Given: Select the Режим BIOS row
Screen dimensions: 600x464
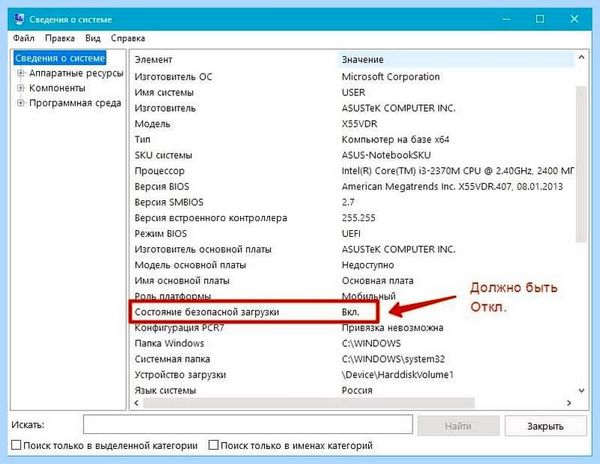Looking at the screenshot, I should (x=354, y=234).
